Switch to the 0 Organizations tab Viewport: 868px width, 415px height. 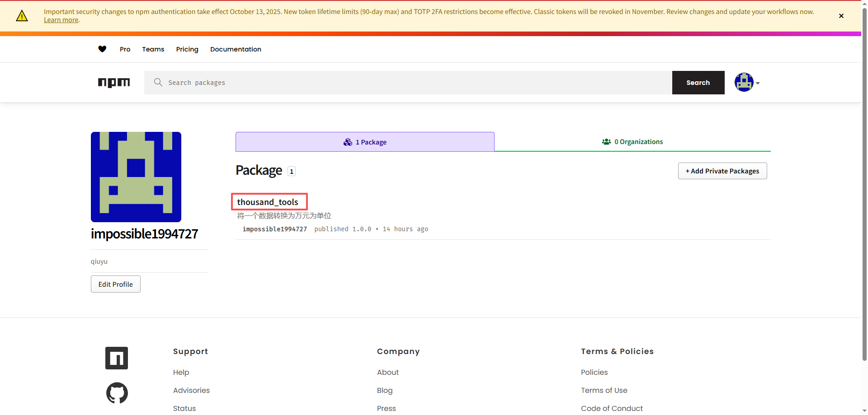pos(632,142)
